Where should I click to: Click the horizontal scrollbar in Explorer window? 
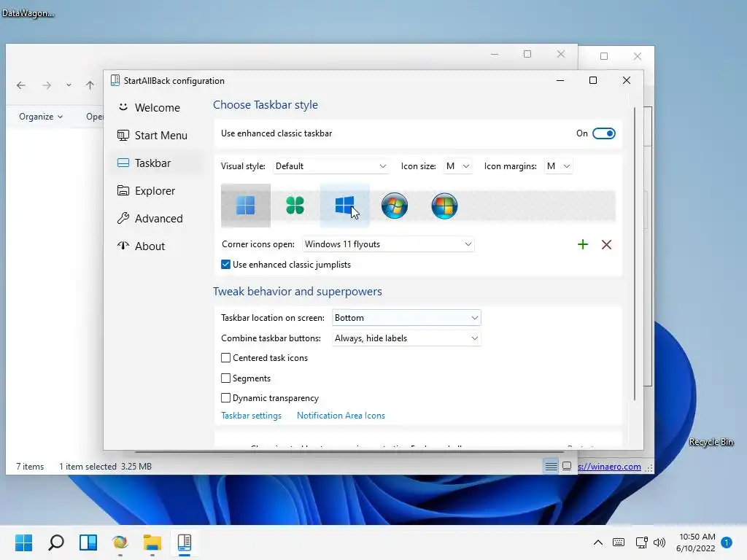point(349,451)
